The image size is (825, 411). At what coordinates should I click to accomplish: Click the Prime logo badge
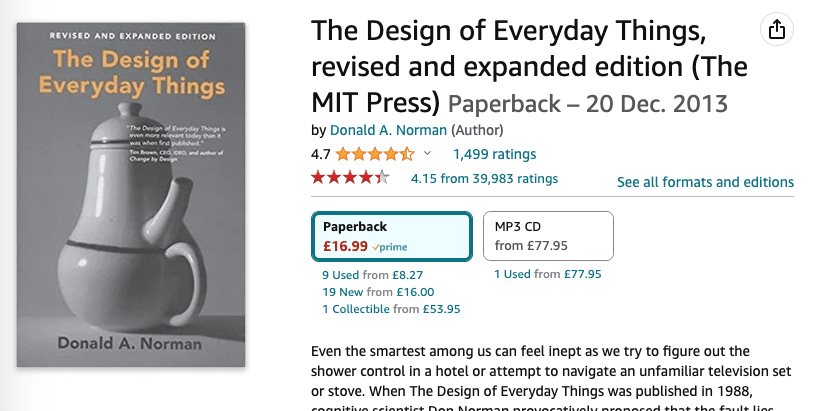coord(390,246)
